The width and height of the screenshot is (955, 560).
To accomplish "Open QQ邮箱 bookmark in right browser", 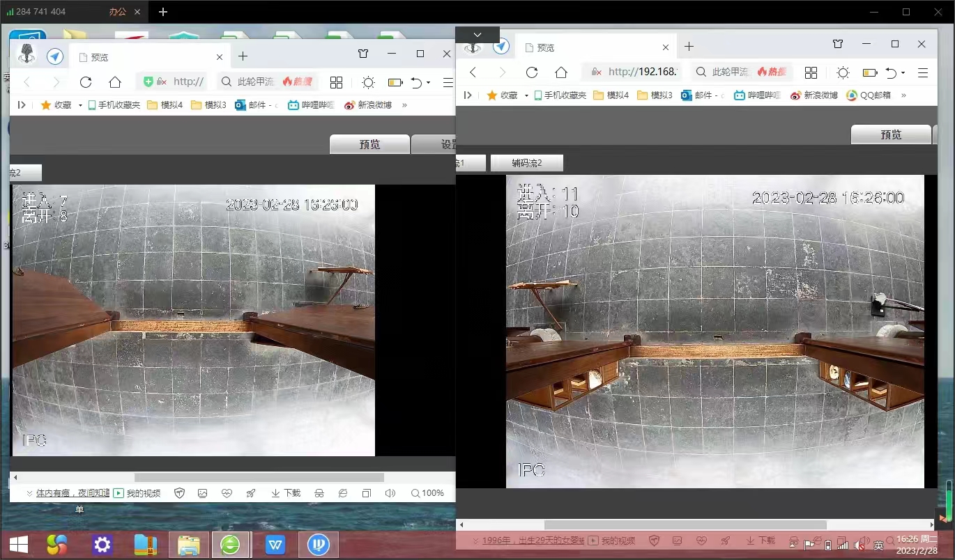I will [x=869, y=95].
